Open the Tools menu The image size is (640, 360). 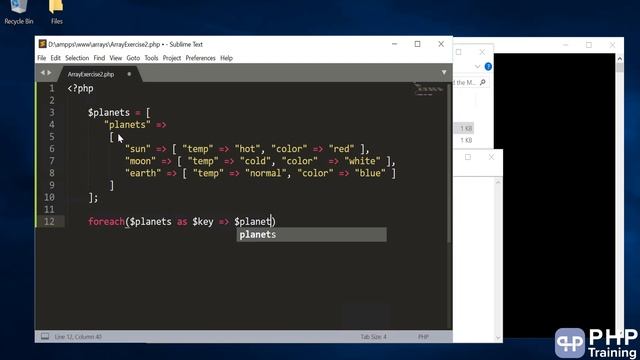(151, 58)
